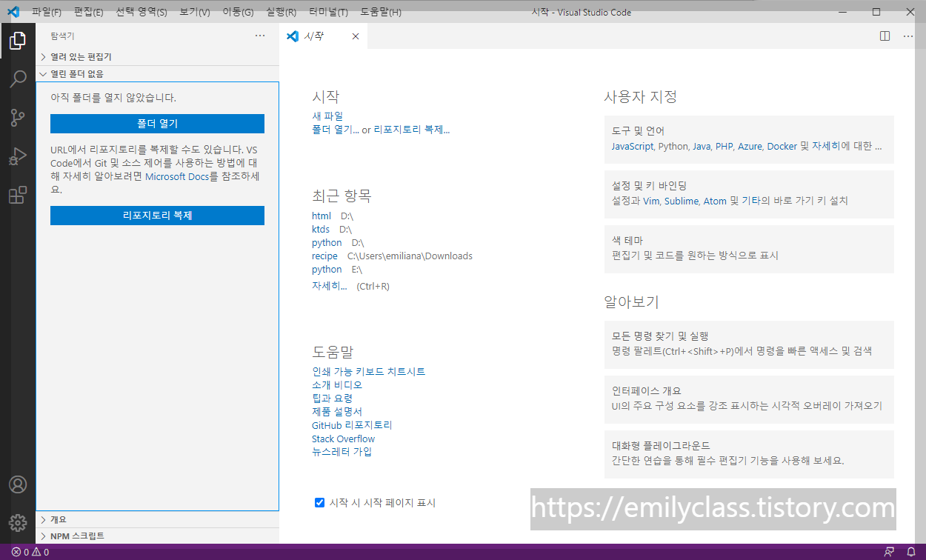Open the 선택 영역(S) menu
Screen dimensions: 926x560
[141, 13]
